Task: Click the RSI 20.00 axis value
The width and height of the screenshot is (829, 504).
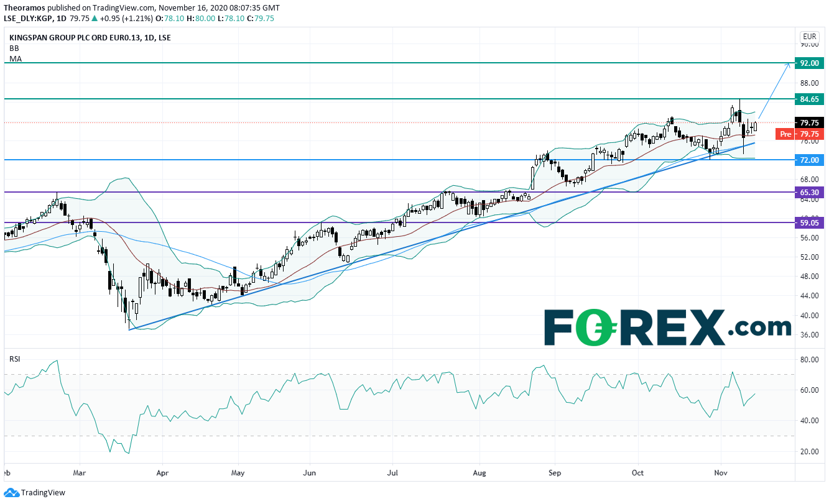Action: pos(808,452)
